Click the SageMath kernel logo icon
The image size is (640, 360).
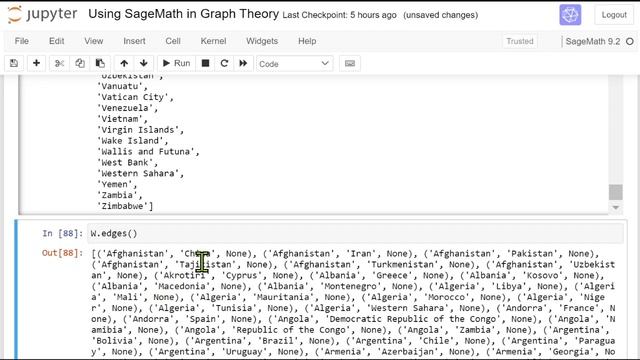[x=570, y=15]
